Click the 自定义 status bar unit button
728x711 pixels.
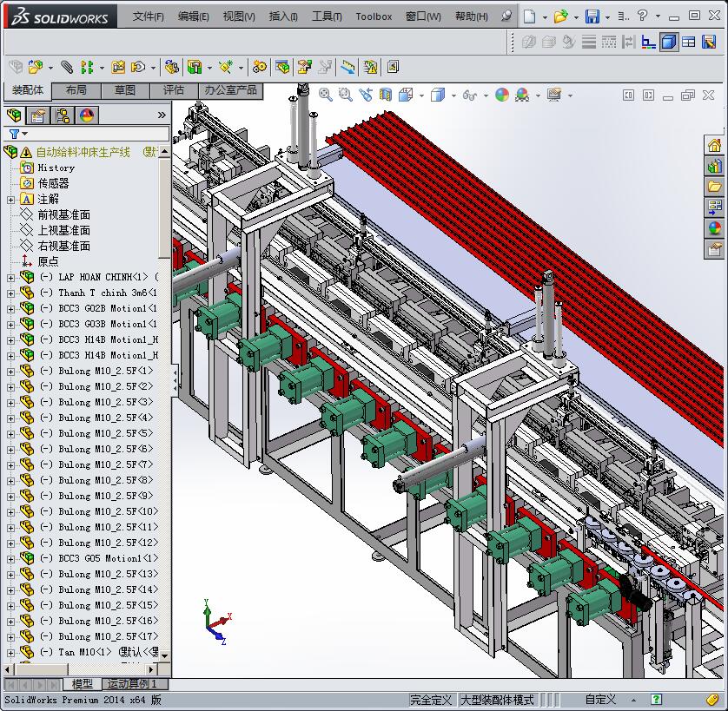[600, 700]
